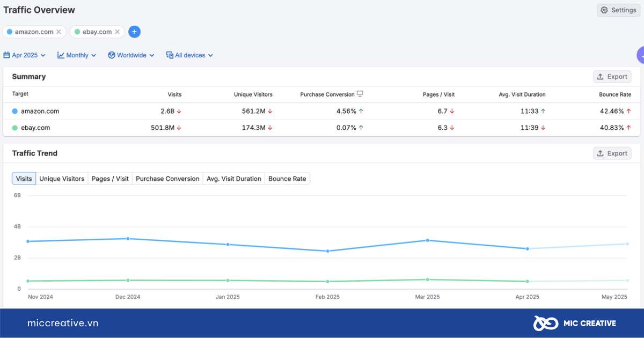Click ebay.com pages per visit 6.3

(x=443, y=128)
